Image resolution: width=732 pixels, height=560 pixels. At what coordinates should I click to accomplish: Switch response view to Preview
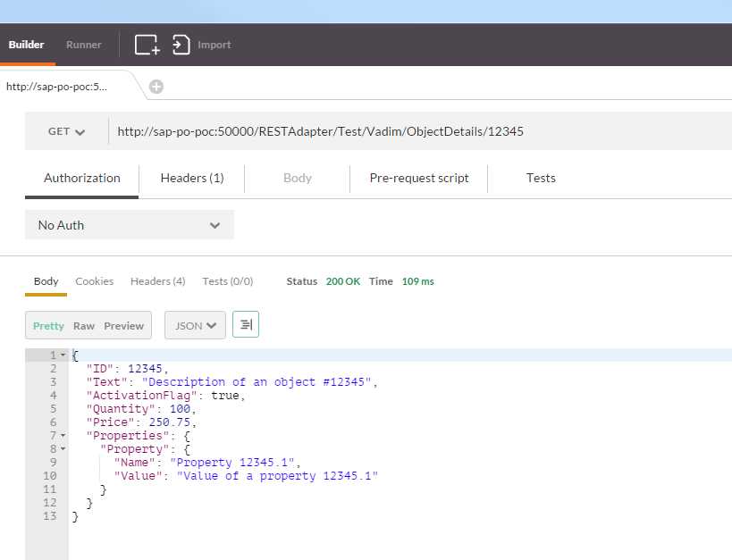coord(123,326)
